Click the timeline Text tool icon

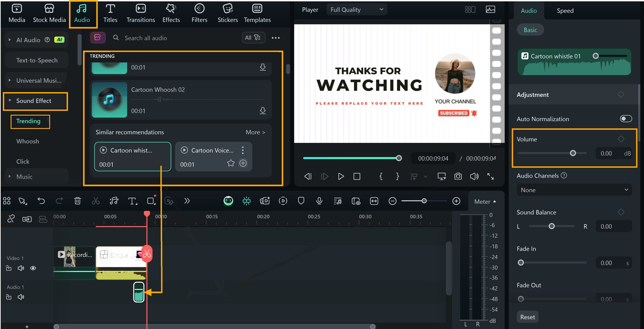(x=132, y=201)
